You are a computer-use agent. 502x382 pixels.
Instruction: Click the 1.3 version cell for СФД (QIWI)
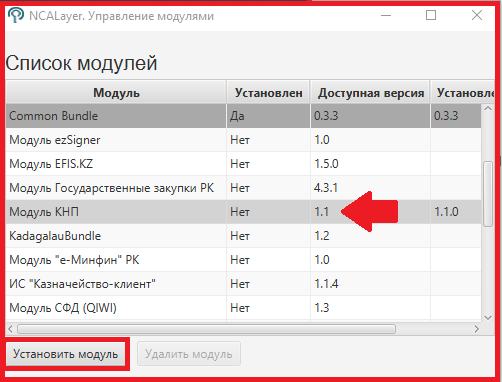pos(370,308)
